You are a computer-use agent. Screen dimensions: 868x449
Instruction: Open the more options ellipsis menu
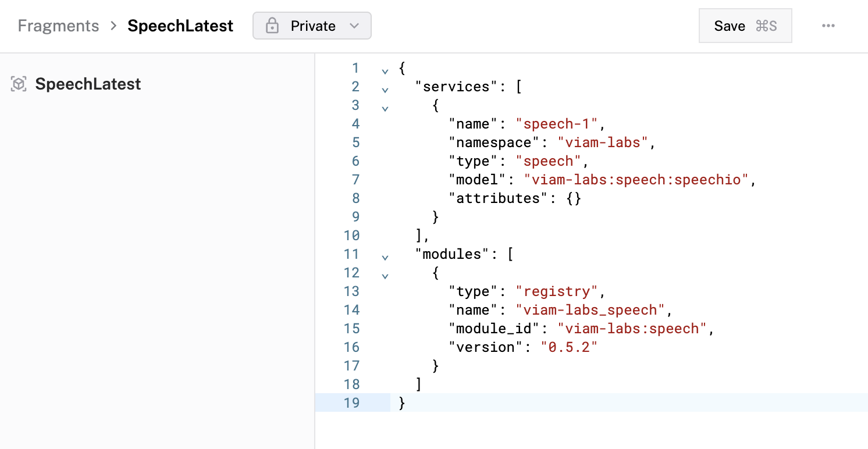(x=828, y=26)
